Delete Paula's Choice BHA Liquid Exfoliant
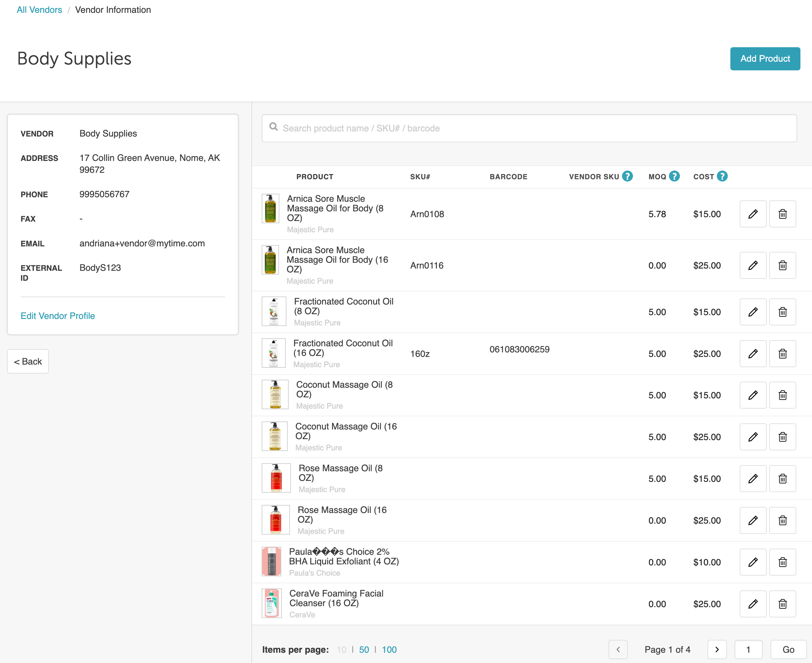 782,562
